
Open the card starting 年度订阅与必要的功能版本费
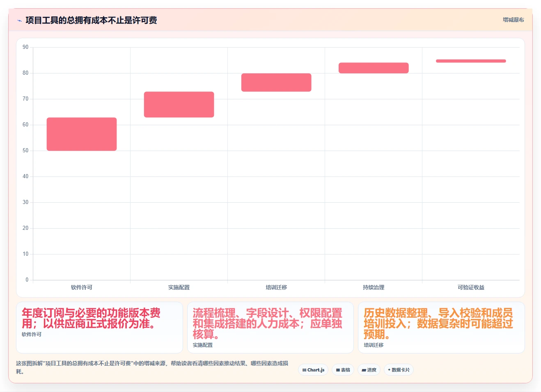99,328
